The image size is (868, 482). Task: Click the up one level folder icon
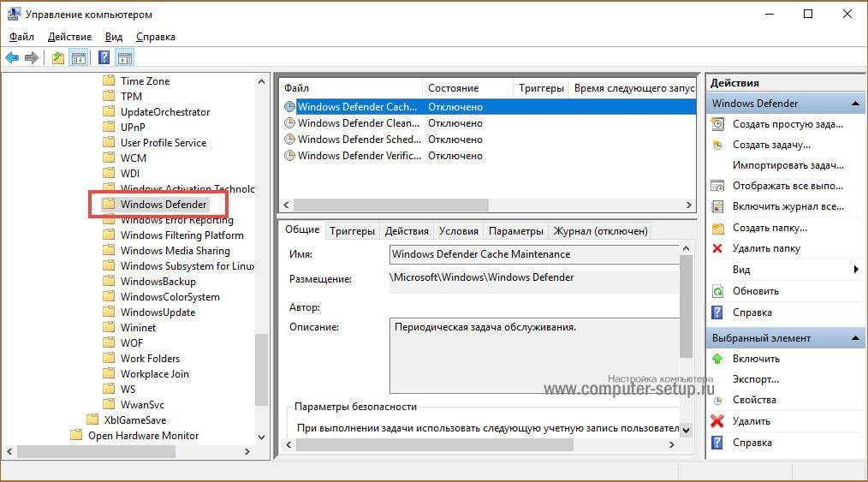pyautogui.click(x=57, y=58)
